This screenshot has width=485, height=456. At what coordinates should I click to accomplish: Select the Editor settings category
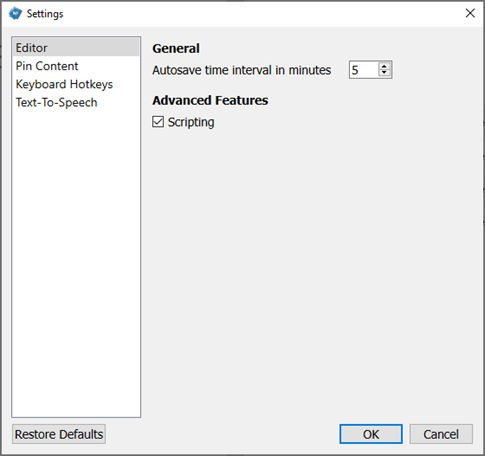pyautogui.click(x=76, y=48)
